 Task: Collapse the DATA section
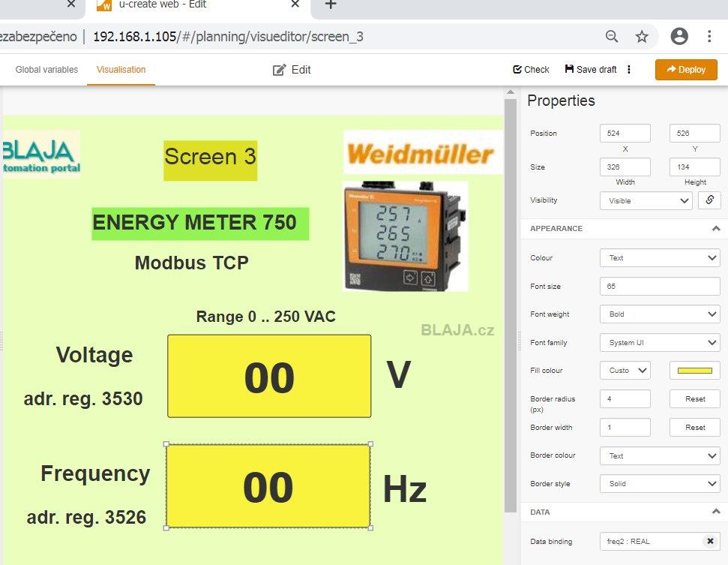point(716,512)
